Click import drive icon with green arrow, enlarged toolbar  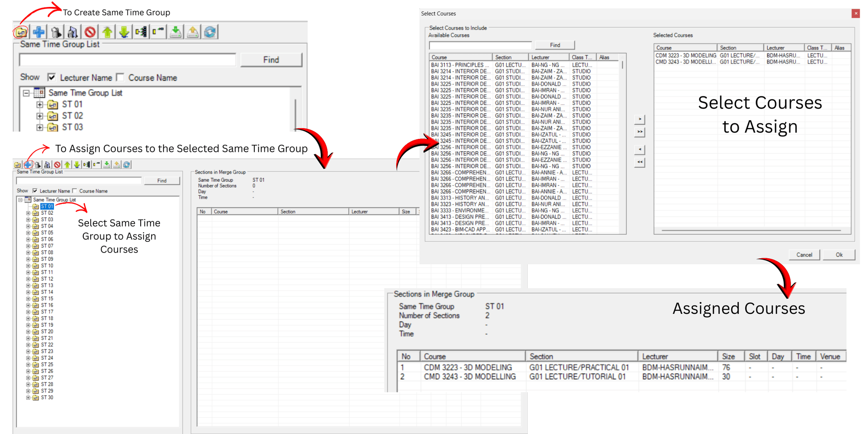[x=175, y=32]
